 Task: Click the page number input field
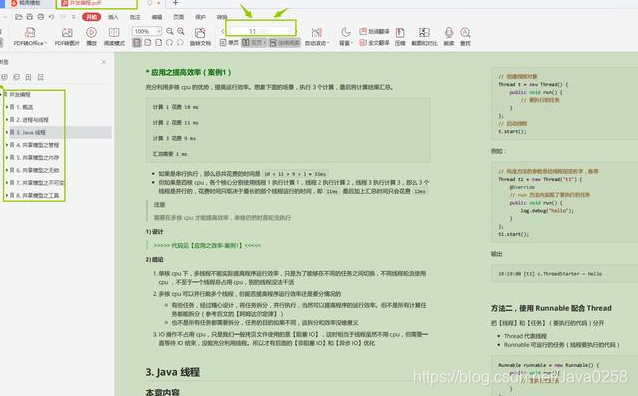tap(260, 31)
